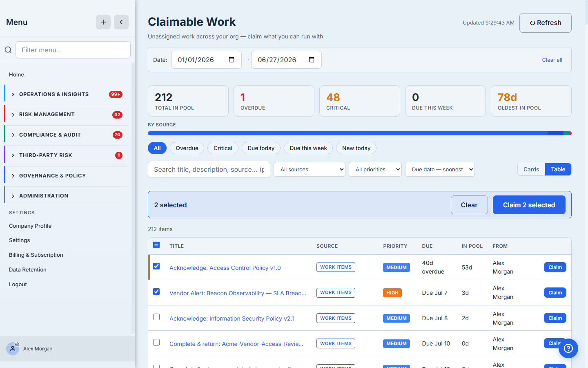Open Billing & Subscription

36,255
